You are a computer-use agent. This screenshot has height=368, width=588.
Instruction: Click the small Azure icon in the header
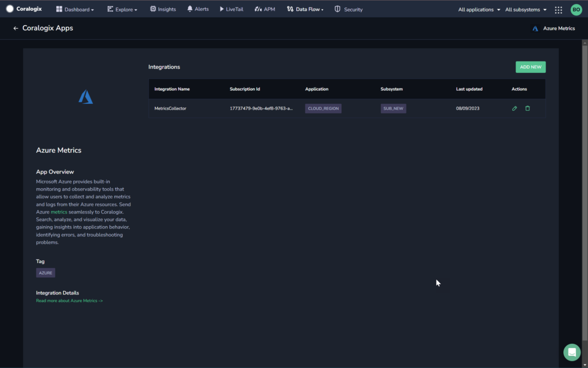click(535, 29)
